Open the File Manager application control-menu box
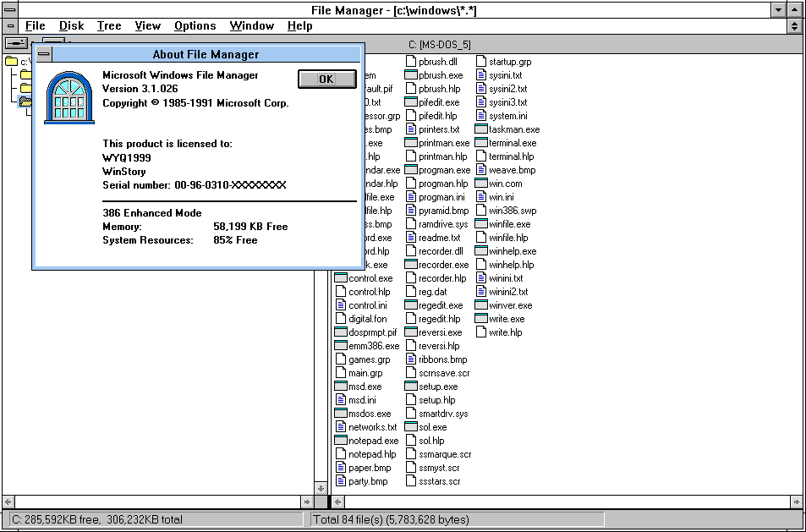 (x=10, y=9)
